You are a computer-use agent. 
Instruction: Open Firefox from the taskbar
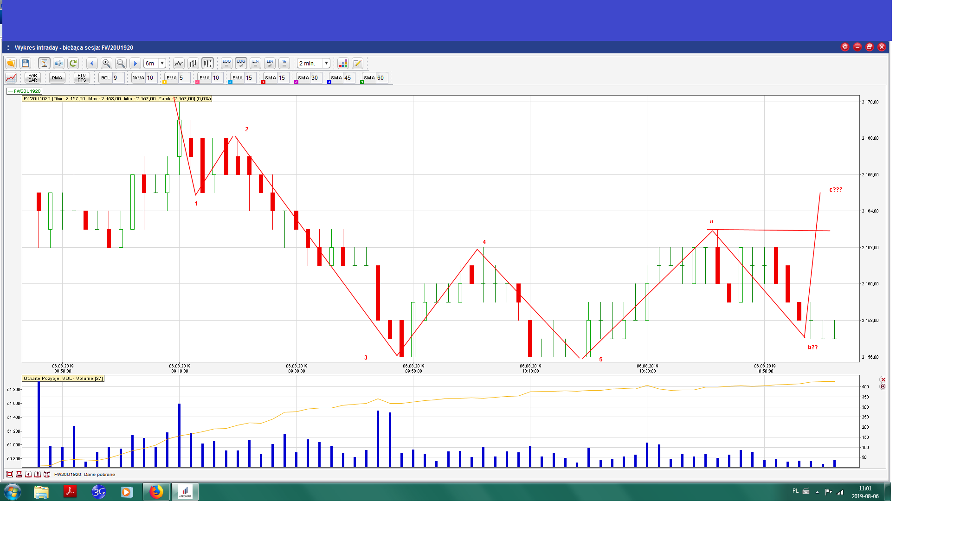(156, 492)
